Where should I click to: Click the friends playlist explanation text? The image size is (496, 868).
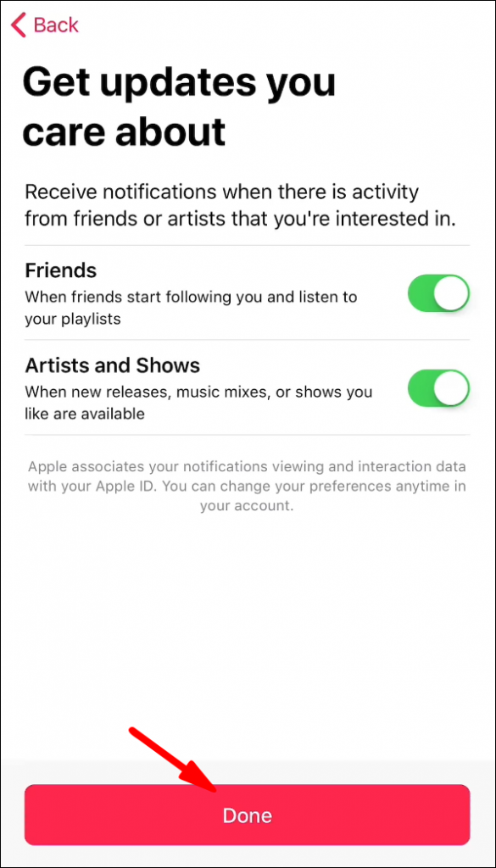click(188, 308)
